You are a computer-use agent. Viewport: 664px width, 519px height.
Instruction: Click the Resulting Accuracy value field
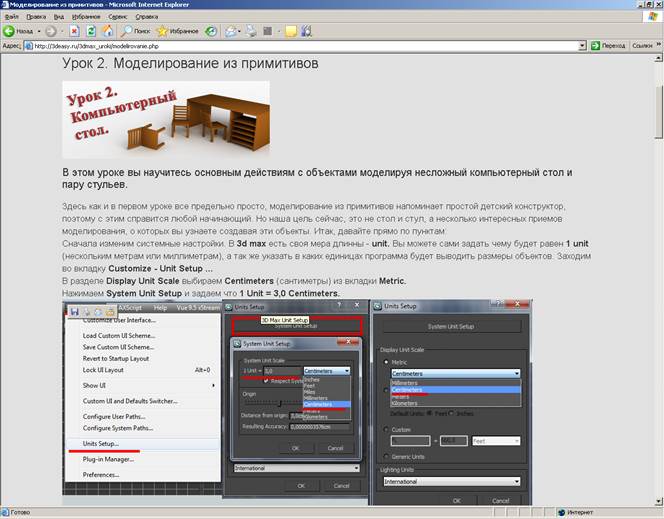click(320, 427)
